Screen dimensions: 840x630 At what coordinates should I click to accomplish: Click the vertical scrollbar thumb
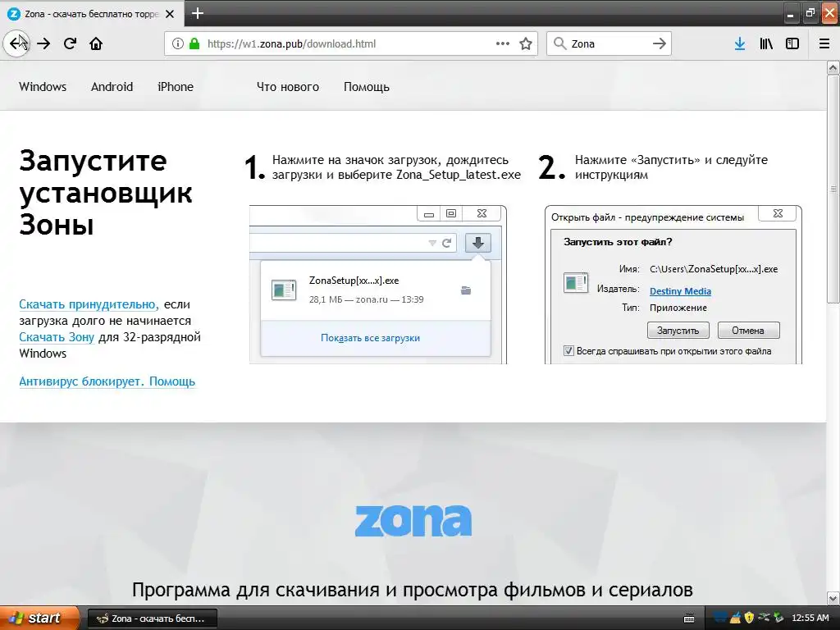(x=833, y=189)
